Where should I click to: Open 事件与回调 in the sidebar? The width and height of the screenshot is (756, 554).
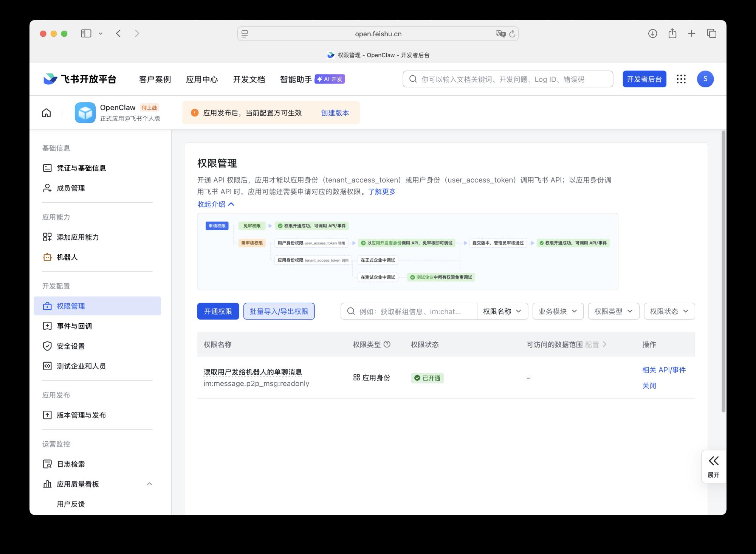pos(74,326)
